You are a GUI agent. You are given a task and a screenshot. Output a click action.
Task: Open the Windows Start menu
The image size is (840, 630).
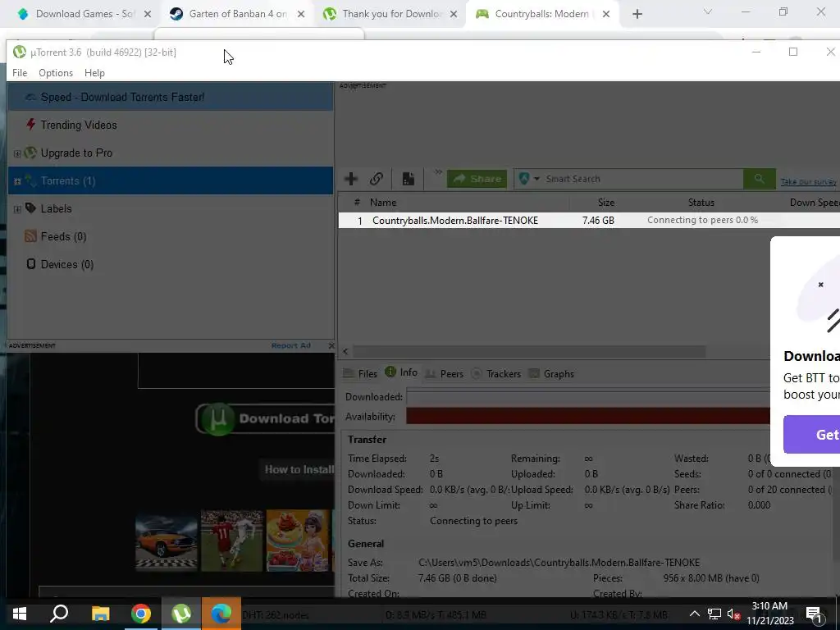[20, 614]
